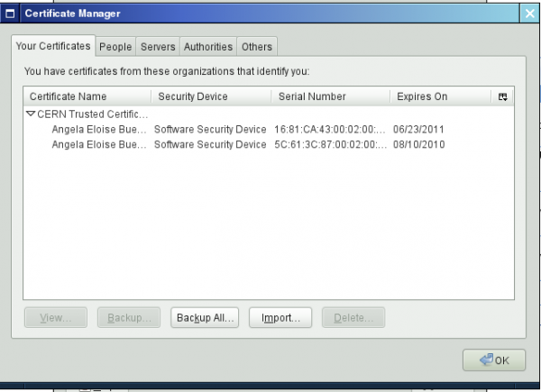Viewport: 541px width, 392px height.
Task: Collapse the CERN Trusted Certific... tree group
Action: coord(31,114)
